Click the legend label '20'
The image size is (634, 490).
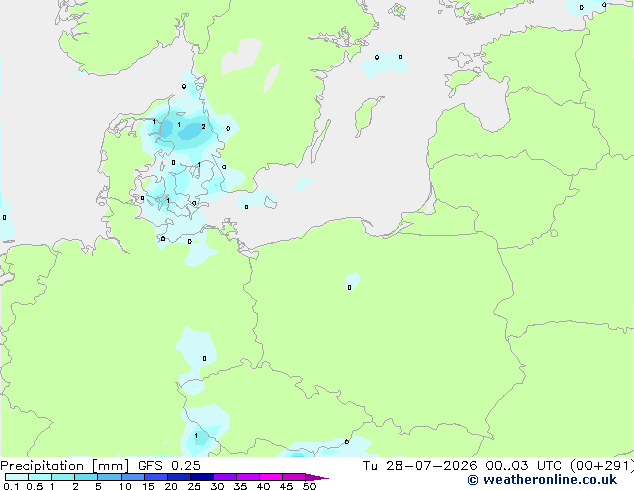pyautogui.click(x=171, y=486)
